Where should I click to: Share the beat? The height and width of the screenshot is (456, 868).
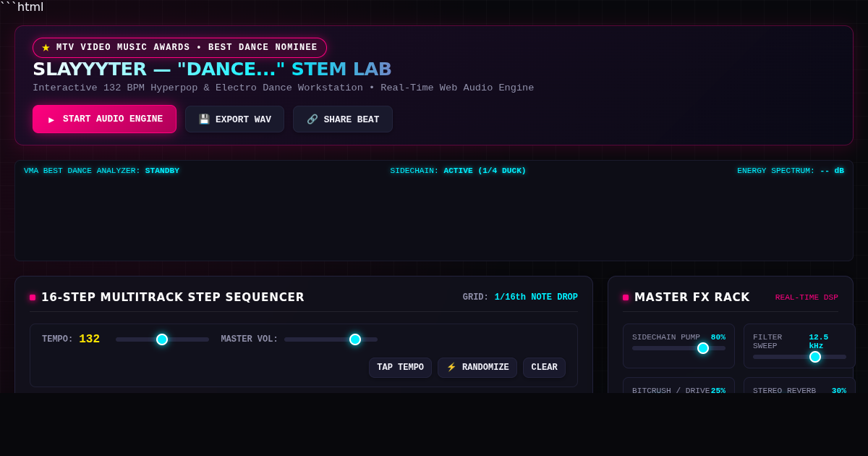coord(343,119)
